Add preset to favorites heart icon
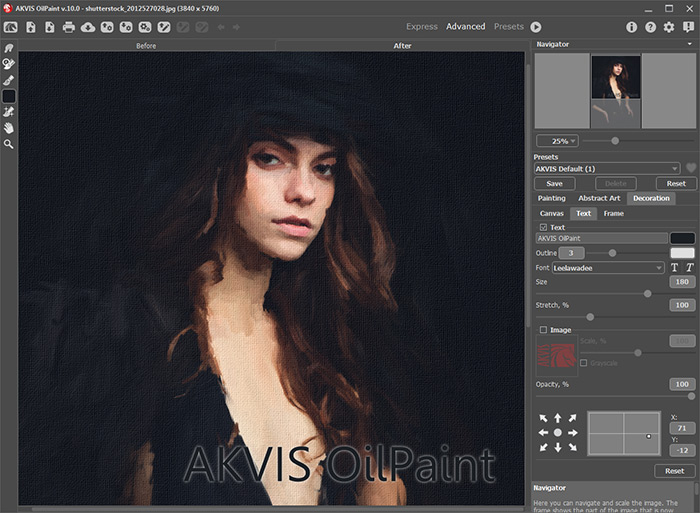 (691, 168)
